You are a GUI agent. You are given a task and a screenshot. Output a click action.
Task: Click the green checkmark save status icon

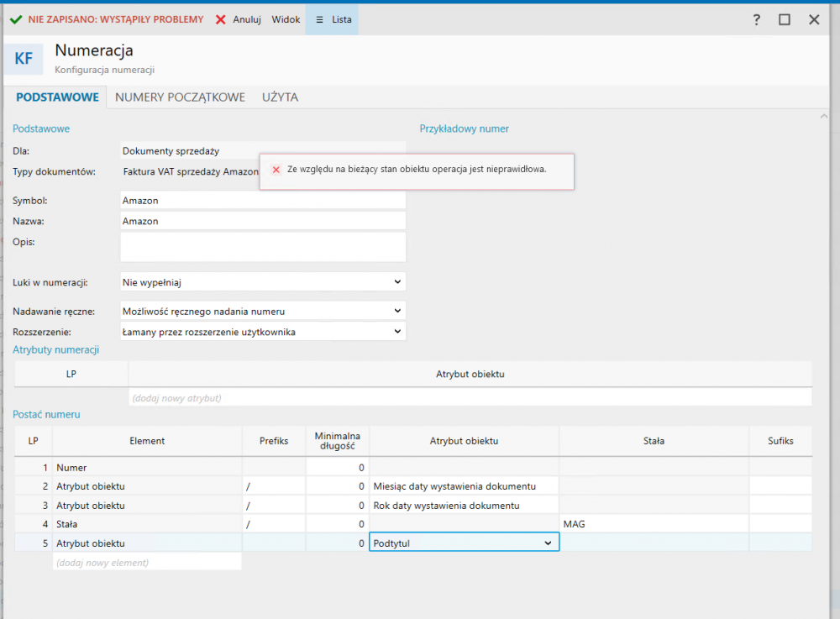[15, 19]
